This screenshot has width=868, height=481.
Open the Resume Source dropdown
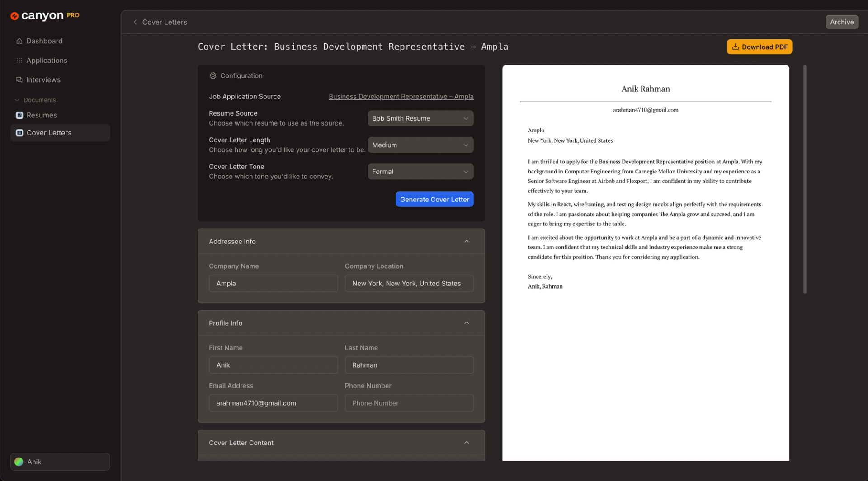coord(420,118)
